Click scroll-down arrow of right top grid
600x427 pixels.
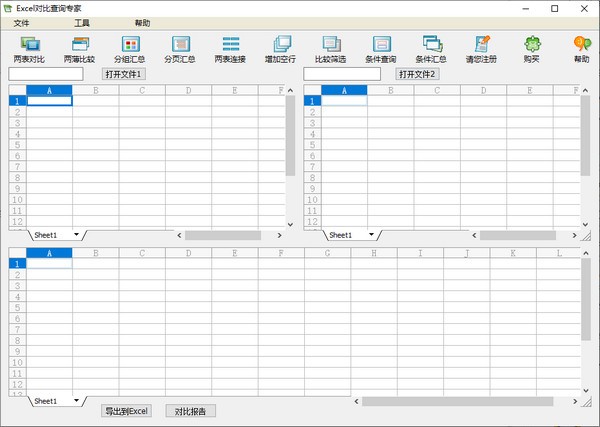coord(585,225)
